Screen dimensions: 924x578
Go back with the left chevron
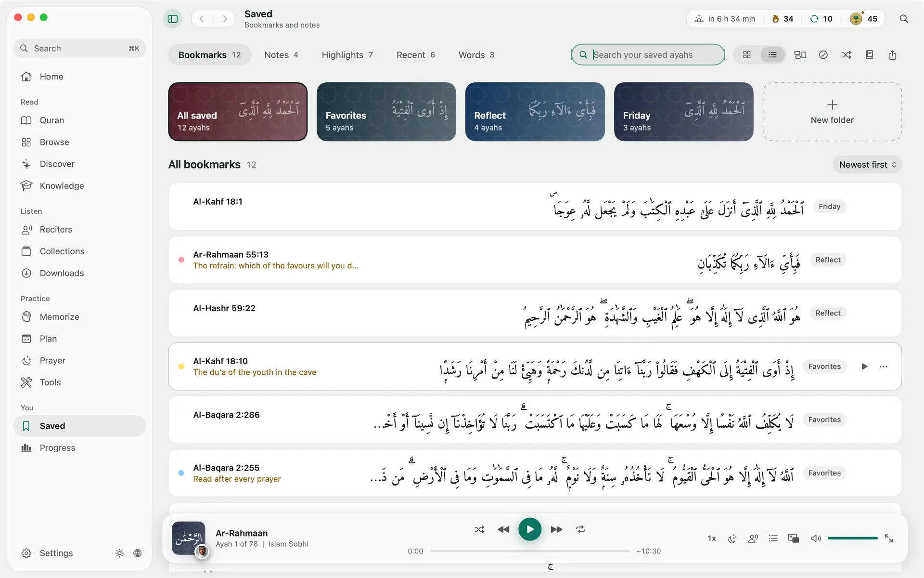tap(202, 19)
